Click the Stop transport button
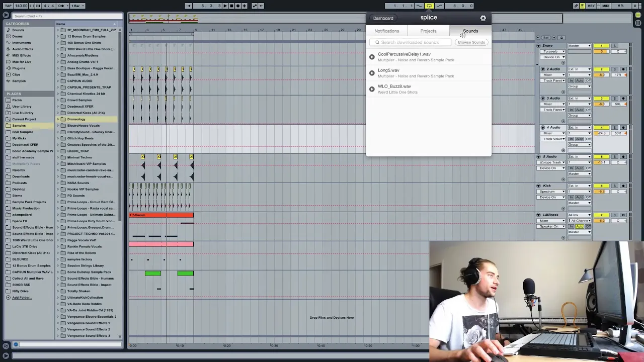 click(231, 6)
